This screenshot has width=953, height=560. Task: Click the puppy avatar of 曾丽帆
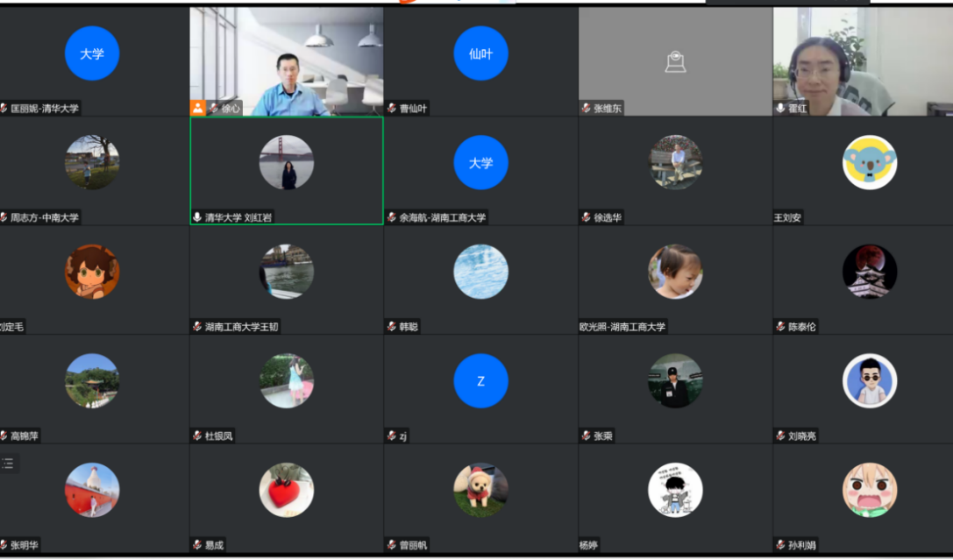(480, 490)
